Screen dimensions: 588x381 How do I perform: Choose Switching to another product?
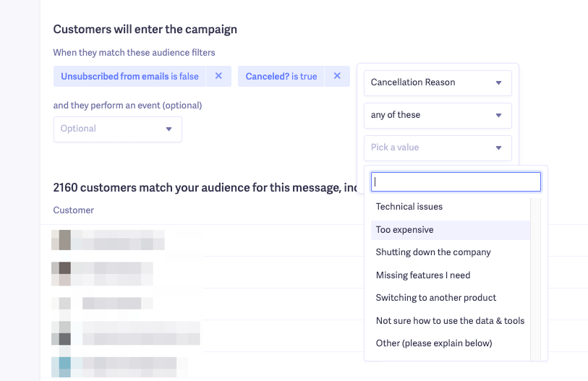click(436, 298)
